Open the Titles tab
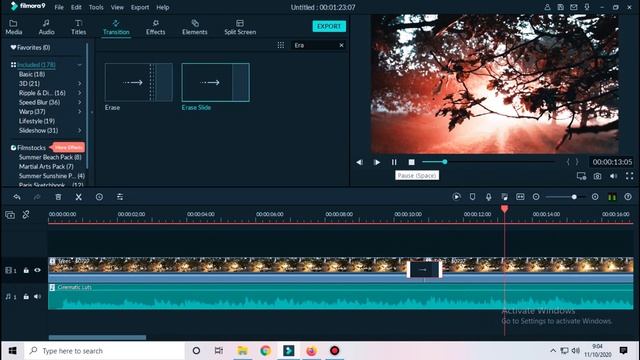640x360 pixels. pos(78,27)
